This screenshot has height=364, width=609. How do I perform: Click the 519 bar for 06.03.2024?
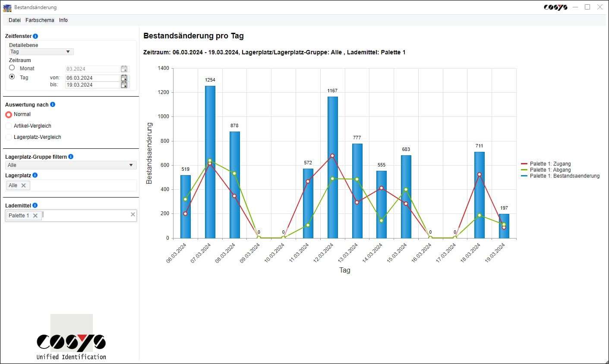click(186, 207)
